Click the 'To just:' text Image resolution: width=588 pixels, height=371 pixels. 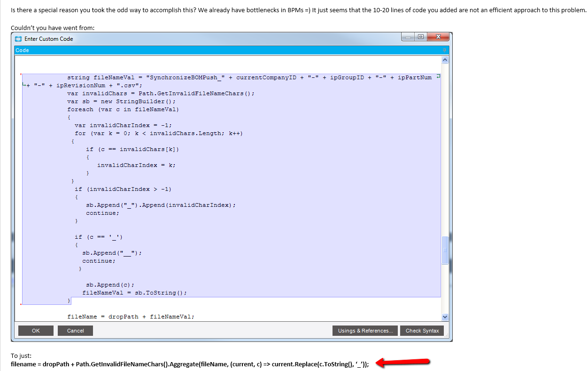tap(21, 356)
